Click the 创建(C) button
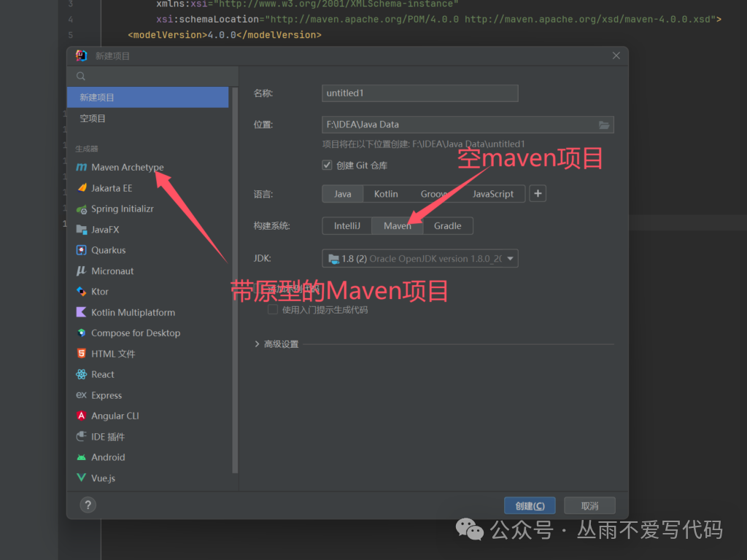Image resolution: width=747 pixels, height=560 pixels. (530, 506)
